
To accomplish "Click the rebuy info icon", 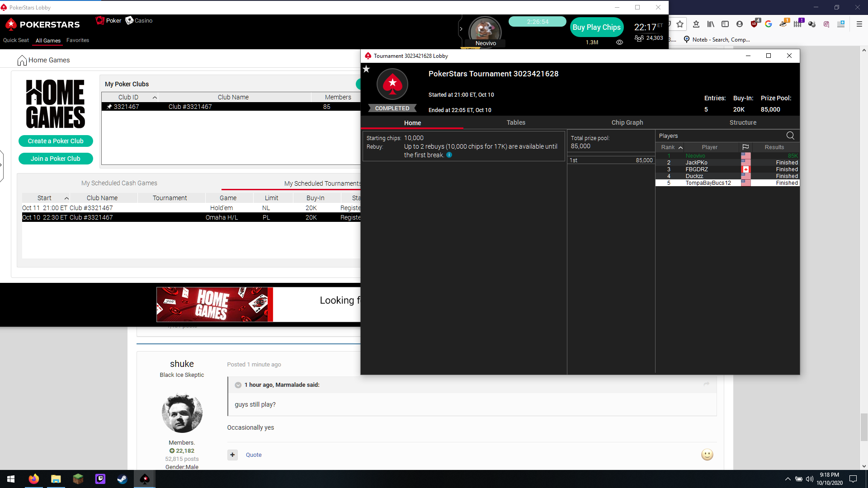I will point(449,155).
